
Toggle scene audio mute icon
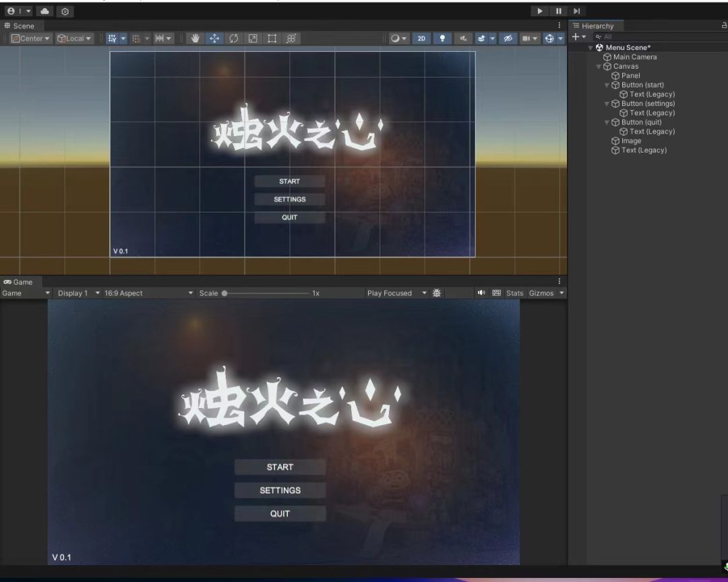click(463, 38)
